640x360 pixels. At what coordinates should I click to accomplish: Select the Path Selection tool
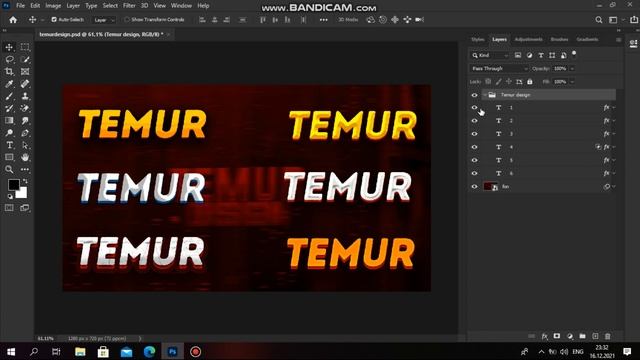(25, 145)
